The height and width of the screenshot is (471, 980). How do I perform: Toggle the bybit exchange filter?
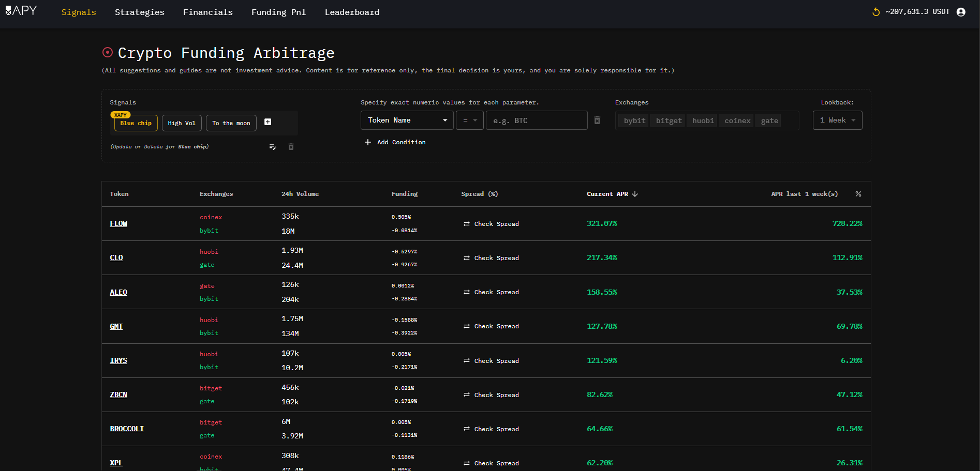(x=634, y=120)
